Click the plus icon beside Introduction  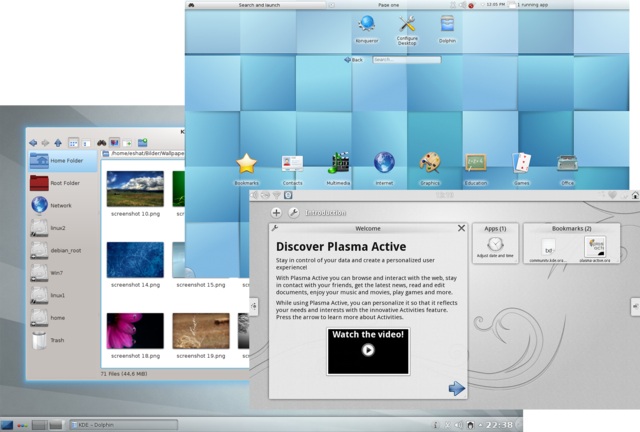276,212
